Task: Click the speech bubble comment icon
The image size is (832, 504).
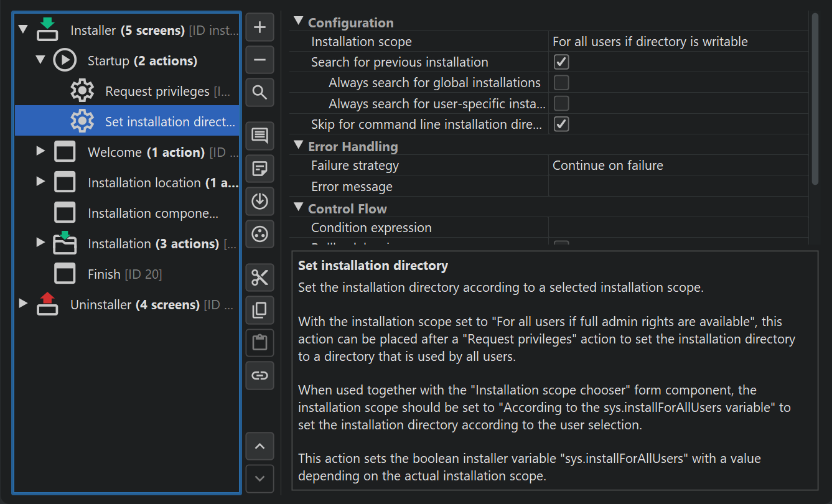Action: [x=260, y=136]
